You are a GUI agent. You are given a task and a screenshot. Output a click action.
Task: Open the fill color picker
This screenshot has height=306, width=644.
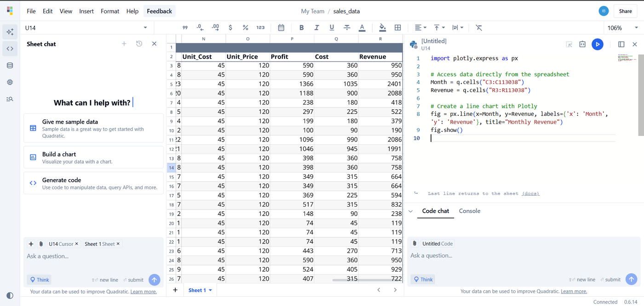point(382,28)
